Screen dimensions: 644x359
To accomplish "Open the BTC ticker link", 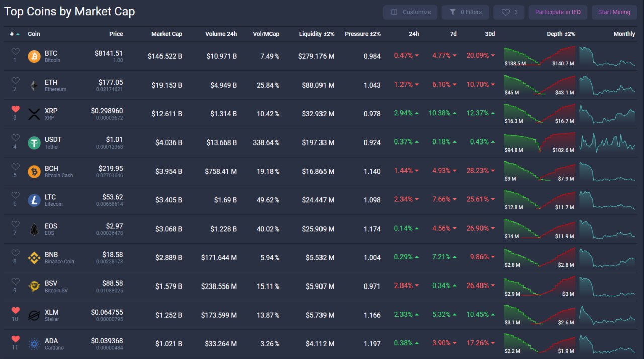I will pyautogui.click(x=51, y=53).
